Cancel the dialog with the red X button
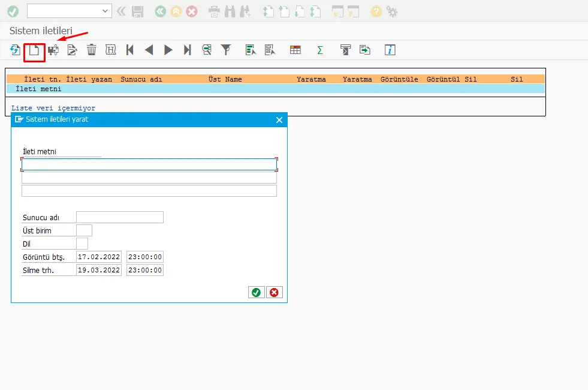Viewport: 588px width, 390px height. coord(274,292)
